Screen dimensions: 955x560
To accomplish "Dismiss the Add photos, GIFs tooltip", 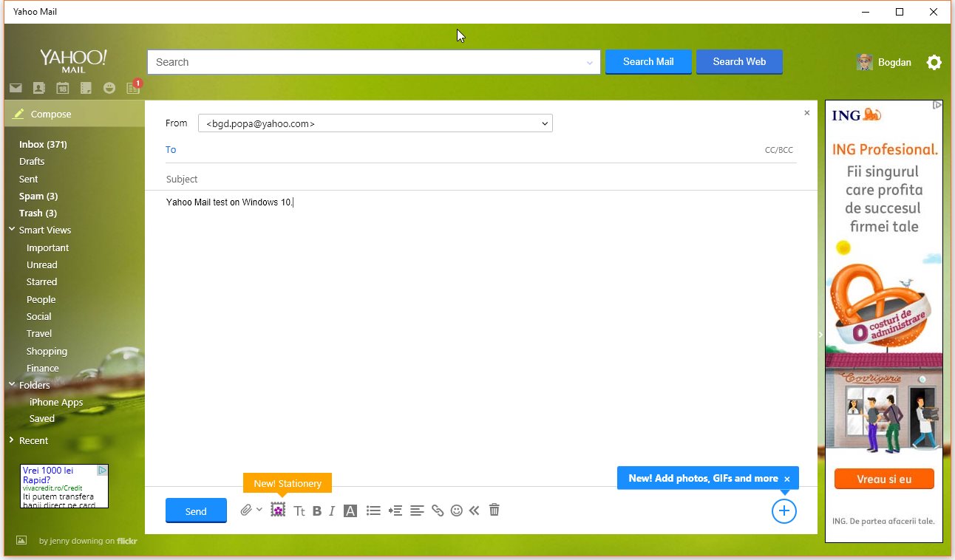I will tap(787, 479).
